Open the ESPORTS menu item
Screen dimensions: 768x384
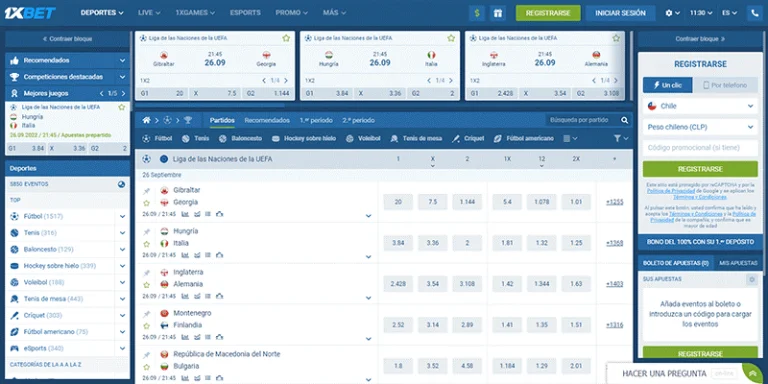point(245,13)
